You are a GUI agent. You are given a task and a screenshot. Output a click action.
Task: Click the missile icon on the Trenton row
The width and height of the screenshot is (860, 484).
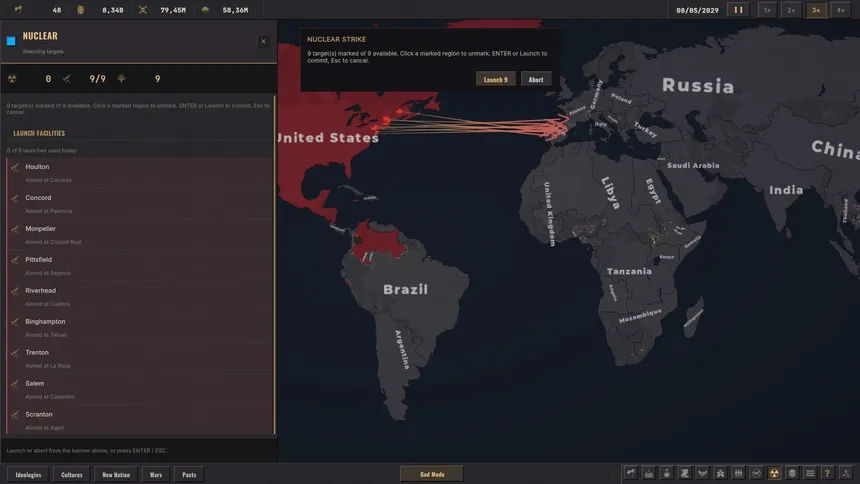point(15,353)
